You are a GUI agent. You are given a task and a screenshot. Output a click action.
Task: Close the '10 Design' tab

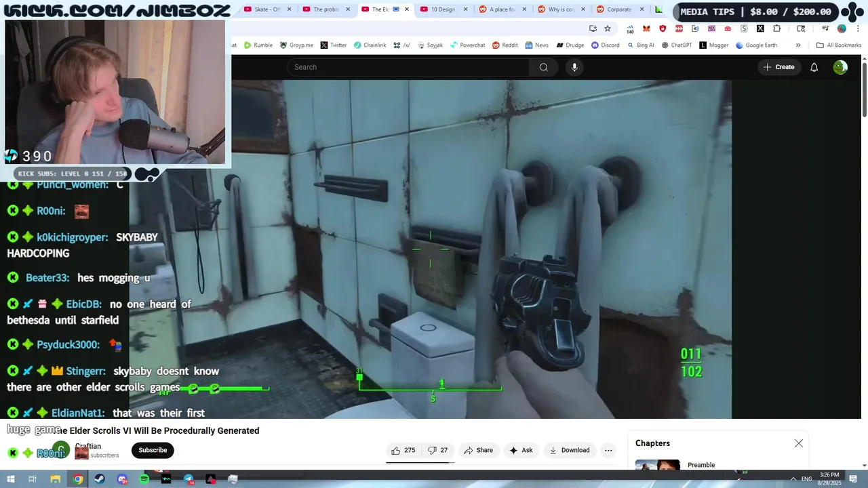click(465, 9)
